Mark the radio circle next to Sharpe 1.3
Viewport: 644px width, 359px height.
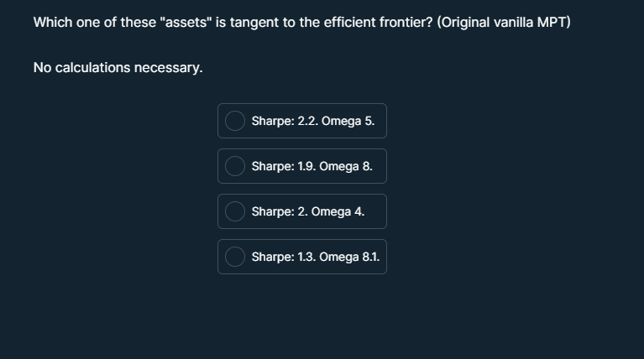pos(235,257)
